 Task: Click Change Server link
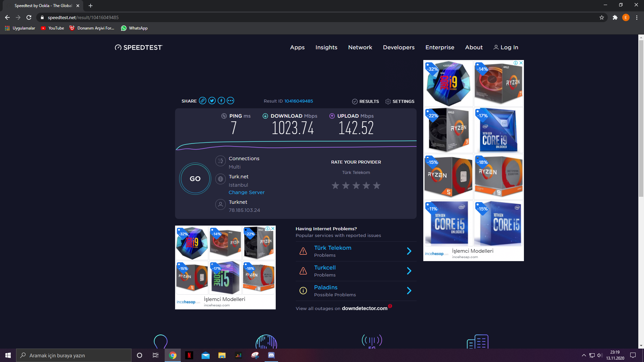(x=247, y=192)
